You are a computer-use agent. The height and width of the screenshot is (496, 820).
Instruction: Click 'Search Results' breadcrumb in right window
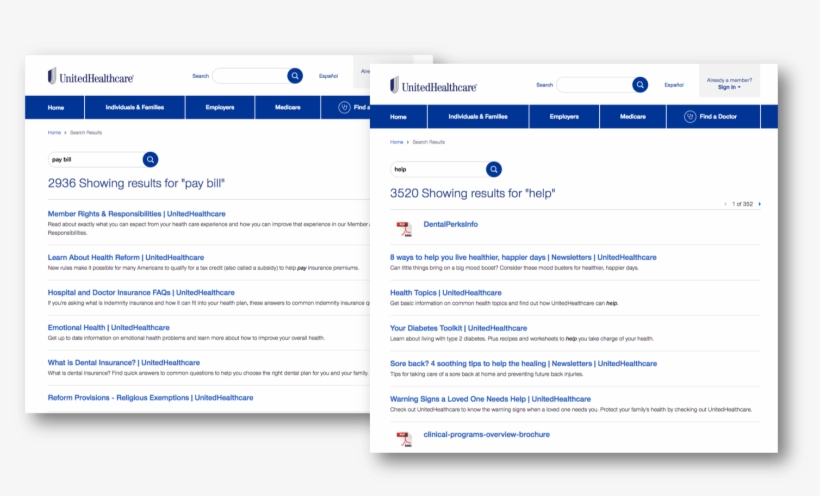pos(428,142)
